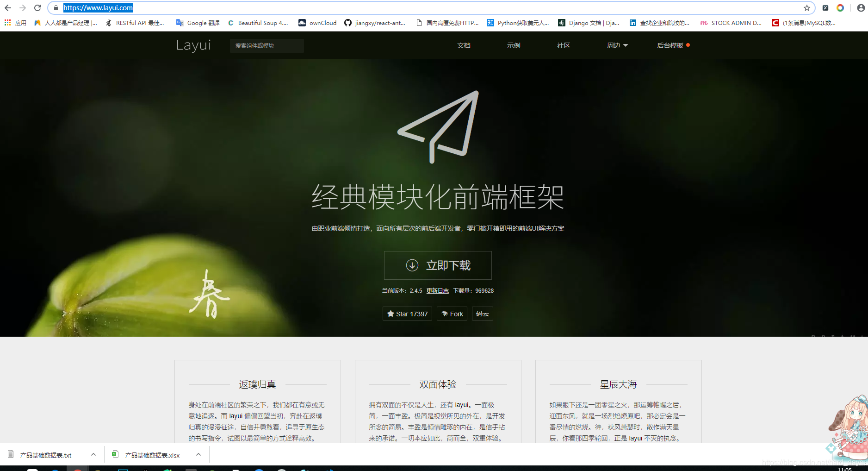
Task: Open the jiangxy/react-ant GitHub bookmark
Action: point(375,23)
